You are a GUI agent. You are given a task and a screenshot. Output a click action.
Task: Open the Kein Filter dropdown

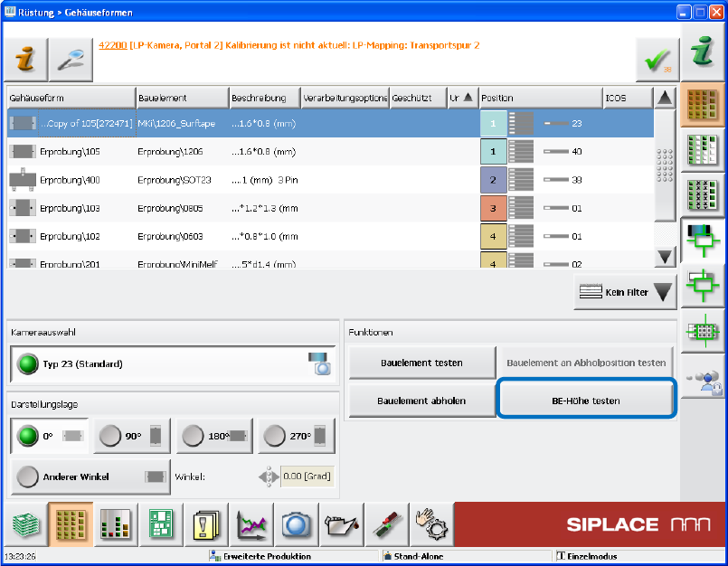625,292
